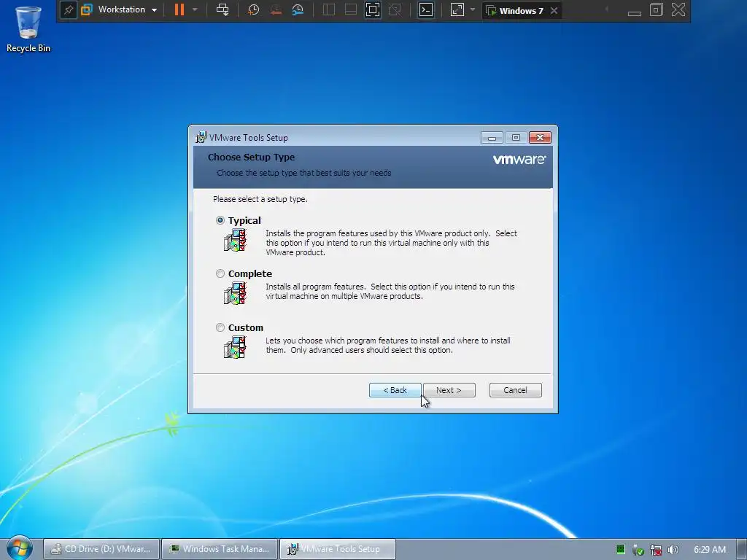
Task: Switch to Unity mode icon
Action: pos(395,9)
